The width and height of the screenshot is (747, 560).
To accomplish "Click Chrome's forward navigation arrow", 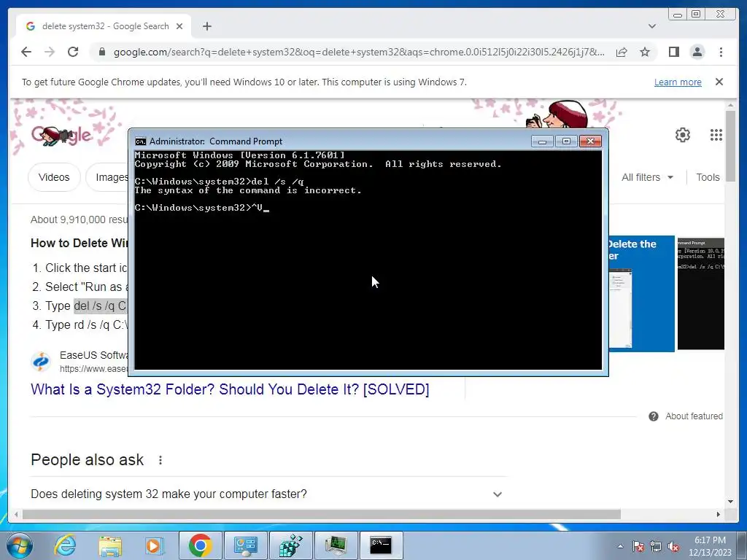I will [50, 52].
